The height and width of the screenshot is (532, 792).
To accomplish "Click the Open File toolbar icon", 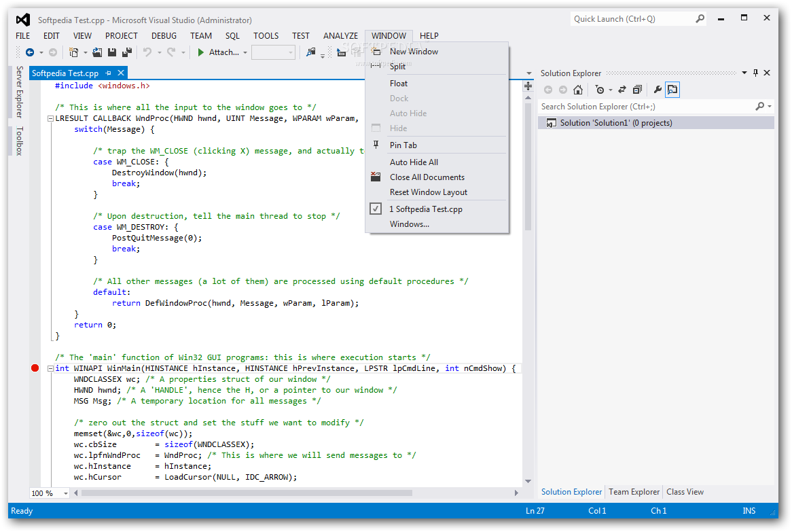I will coord(98,52).
